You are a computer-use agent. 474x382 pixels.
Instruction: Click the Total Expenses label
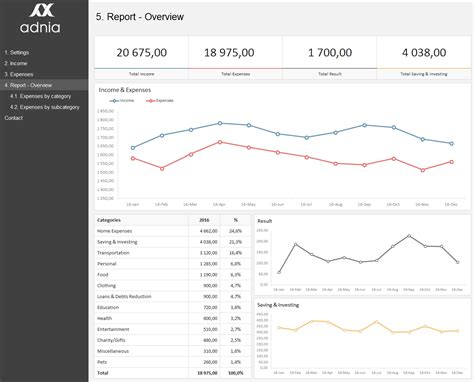pos(236,74)
